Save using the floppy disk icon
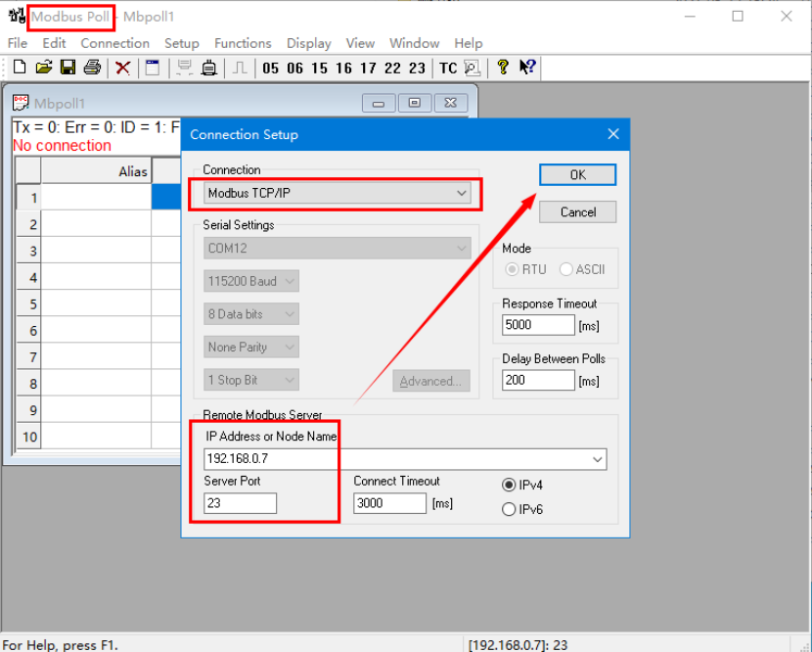Image resolution: width=812 pixels, height=652 pixels. (x=68, y=68)
